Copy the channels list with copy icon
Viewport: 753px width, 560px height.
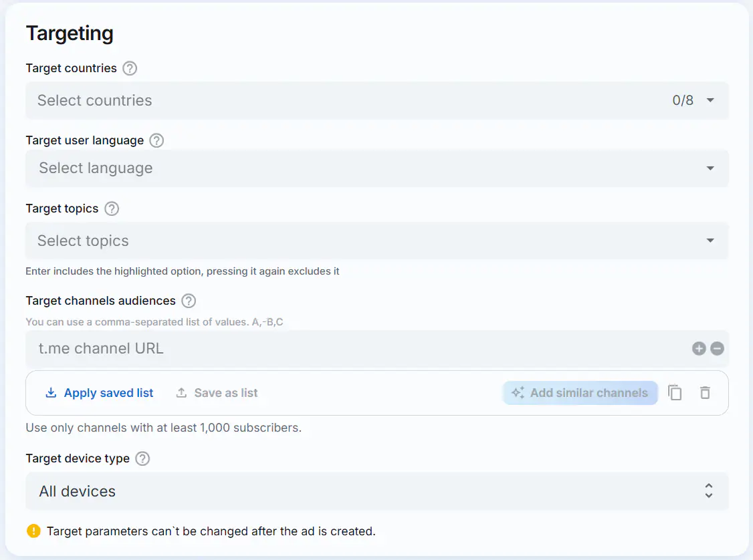point(675,392)
